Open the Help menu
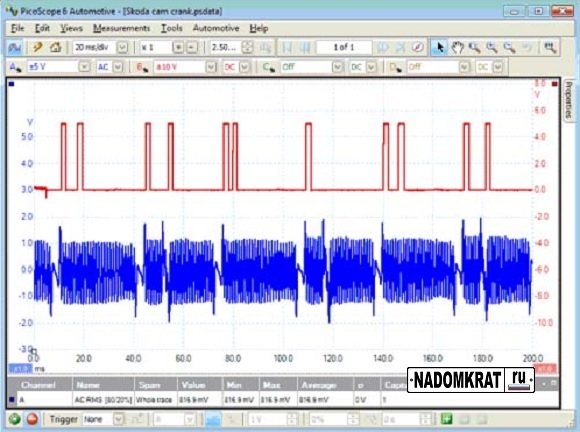580x432 pixels. [259, 28]
